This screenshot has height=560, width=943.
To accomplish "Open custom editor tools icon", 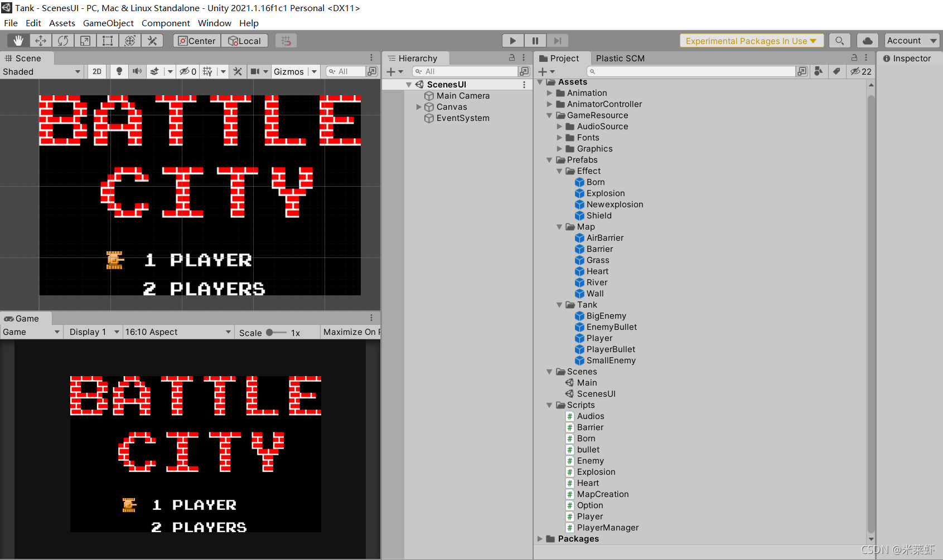I will [x=152, y=41].
